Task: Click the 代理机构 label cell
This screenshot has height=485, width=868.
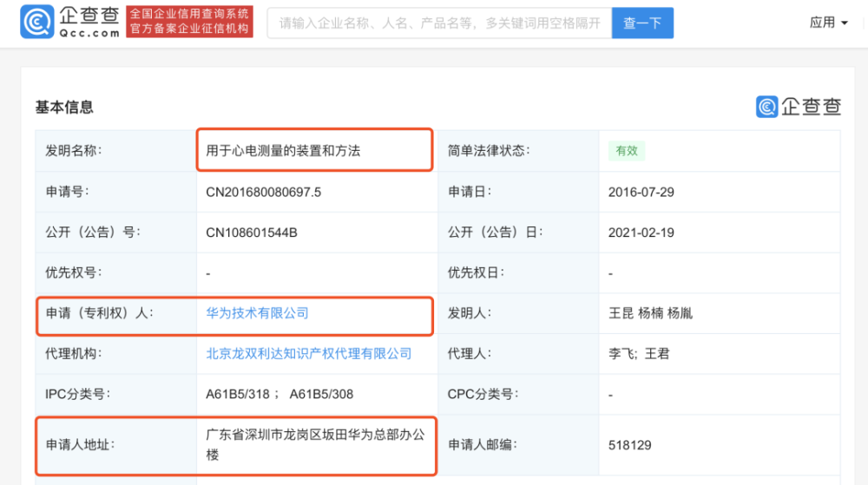Action: coord(116,353)
